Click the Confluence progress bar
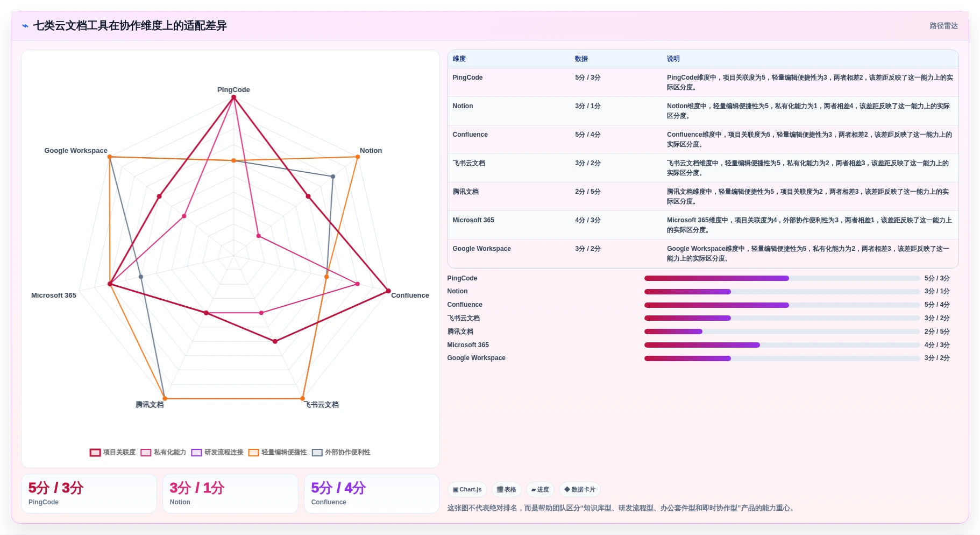The width and height of the screenshot is (980, 535). pos(782,305)
